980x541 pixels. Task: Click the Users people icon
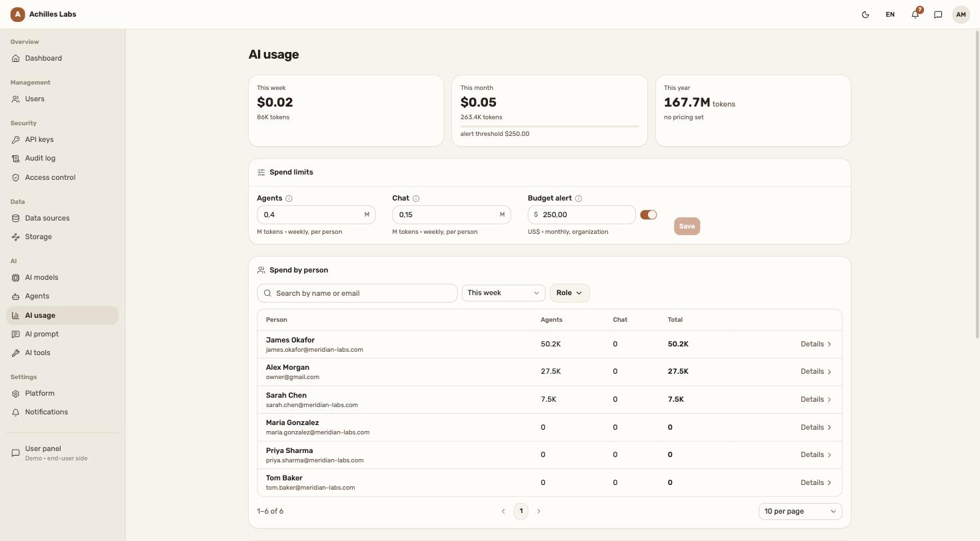15,99
